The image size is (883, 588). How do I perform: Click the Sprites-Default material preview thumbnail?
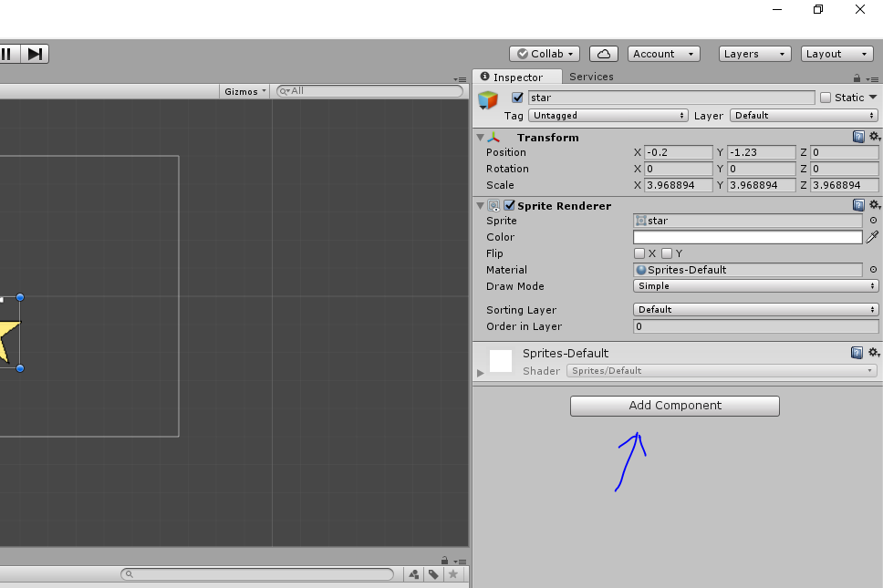pyautogui.click(x=501, y=361)
